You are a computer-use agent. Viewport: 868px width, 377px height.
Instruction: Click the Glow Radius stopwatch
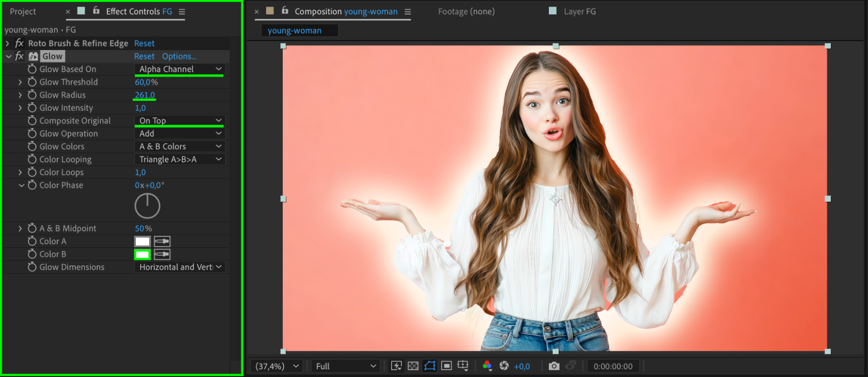tap(32, 95)
